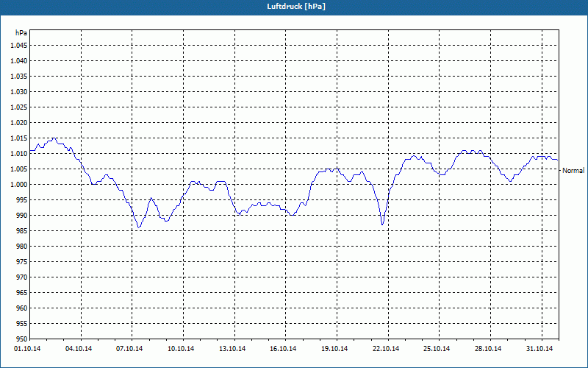This screenshot has height=368, width=588.
Task: Click the curve minimum after 07.10.14
Action: click(x=139, y=227)
